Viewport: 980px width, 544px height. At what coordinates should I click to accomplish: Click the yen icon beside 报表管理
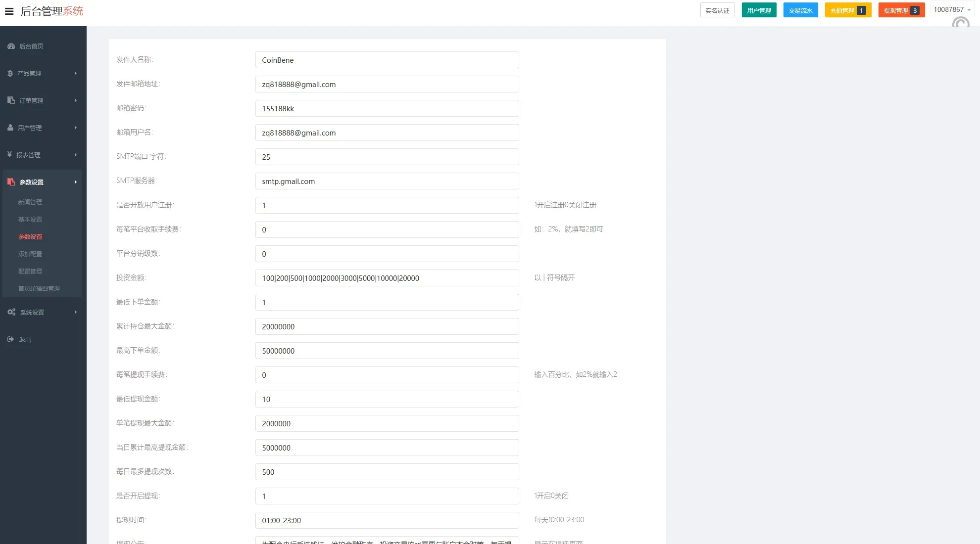click(x=9, y=155)
